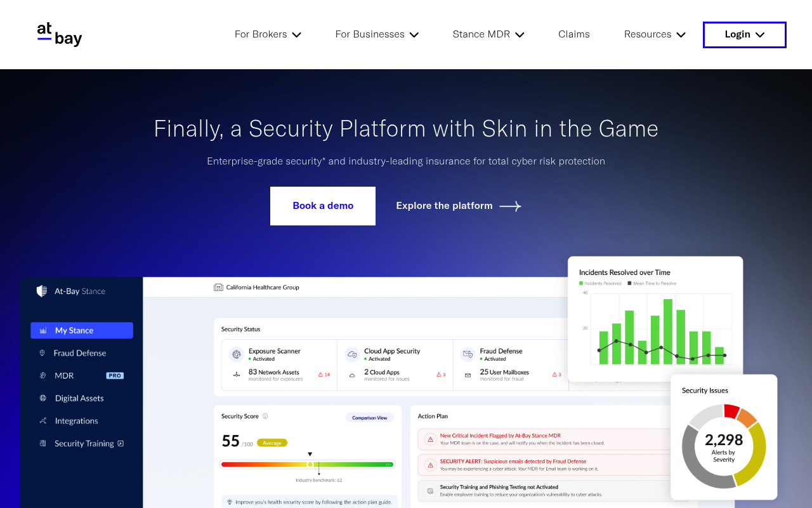Click the At-Bay logo

[x=60, y=34]
